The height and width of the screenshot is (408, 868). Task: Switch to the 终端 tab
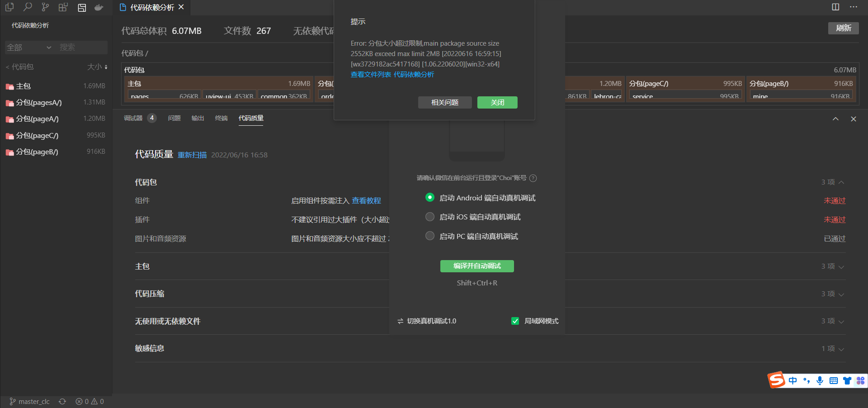(x=221, y=118)
